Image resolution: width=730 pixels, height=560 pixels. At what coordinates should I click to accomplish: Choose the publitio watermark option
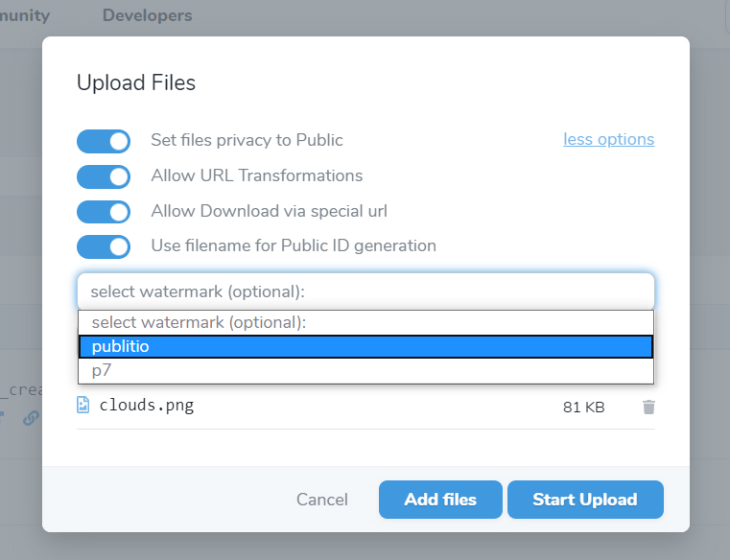pos(365,346)
